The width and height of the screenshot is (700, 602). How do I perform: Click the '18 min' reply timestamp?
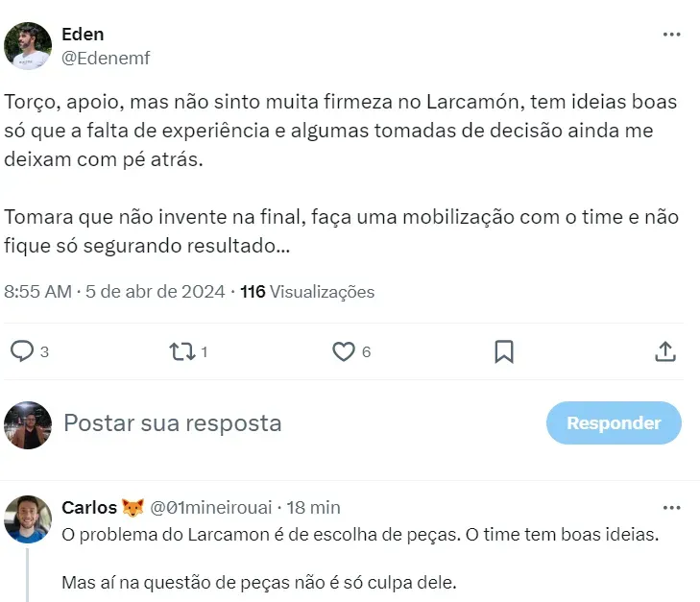[314, 507]
